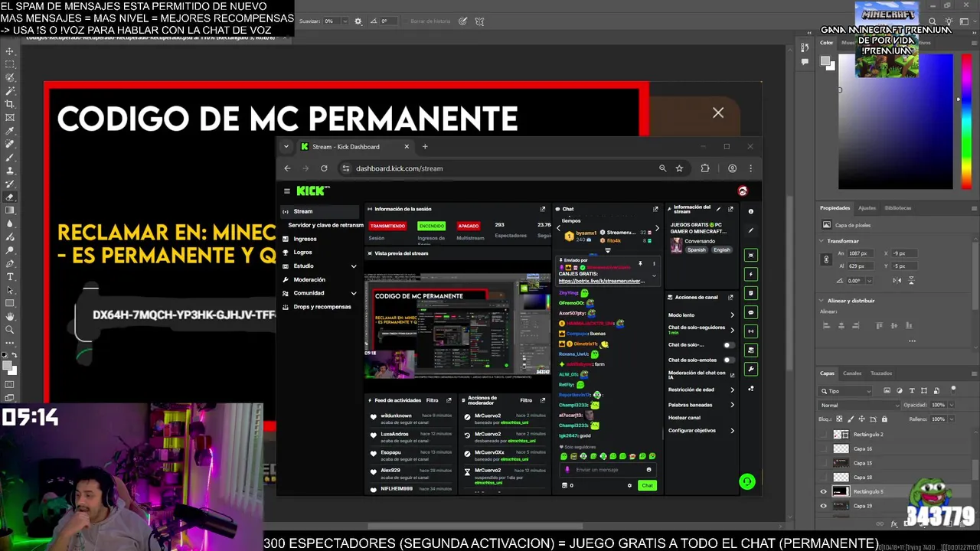The height and width of the screenshot is (551, 980).
Task: Switch to the Canales tab
Action: (x=852, y=373)
